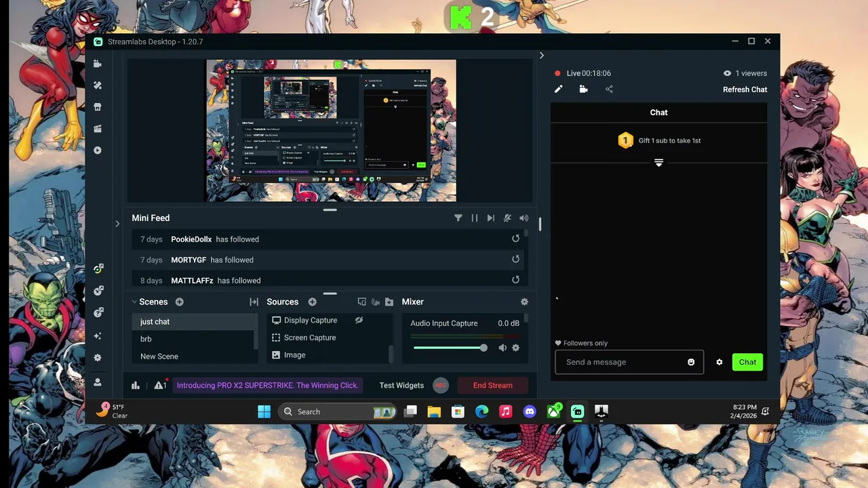The width and height of the screenshot is (868, 488).
Task: Click Refresh Chat
Action: pos(745,89)
